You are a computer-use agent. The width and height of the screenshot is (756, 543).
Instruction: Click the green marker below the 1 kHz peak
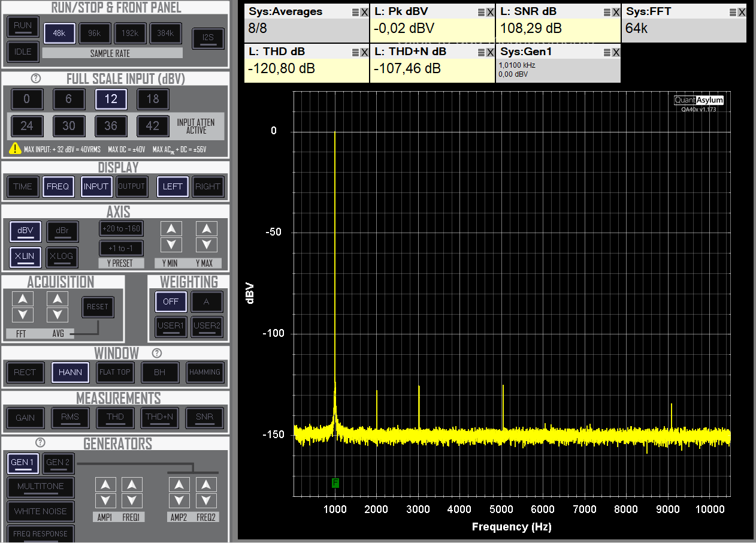point(335,483)
